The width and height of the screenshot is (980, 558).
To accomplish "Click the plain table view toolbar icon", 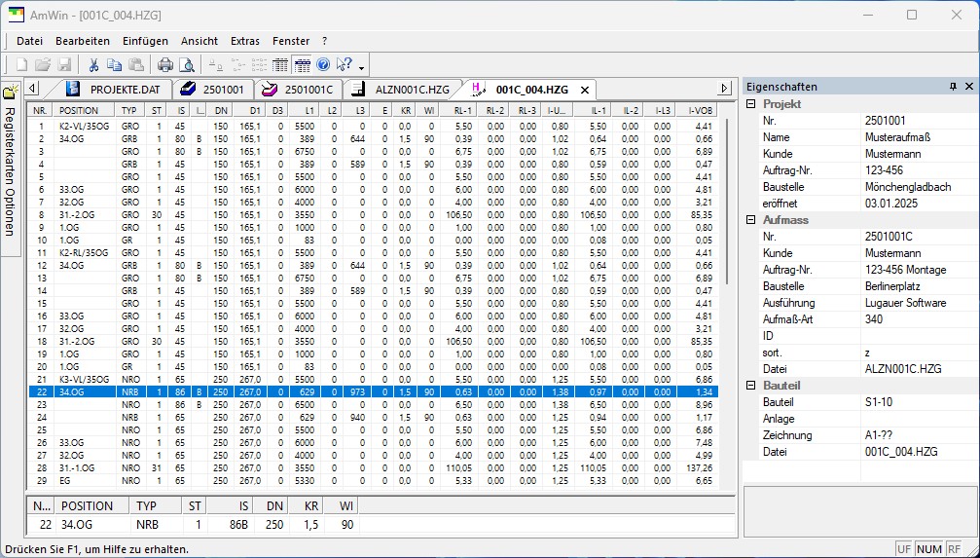I will click(280, 64).
